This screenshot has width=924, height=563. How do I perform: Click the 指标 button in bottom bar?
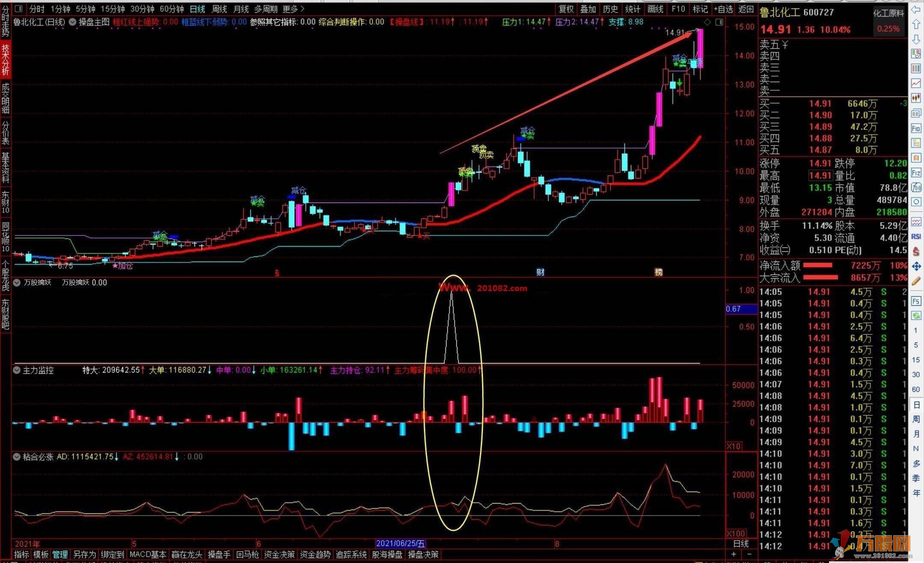21,554
